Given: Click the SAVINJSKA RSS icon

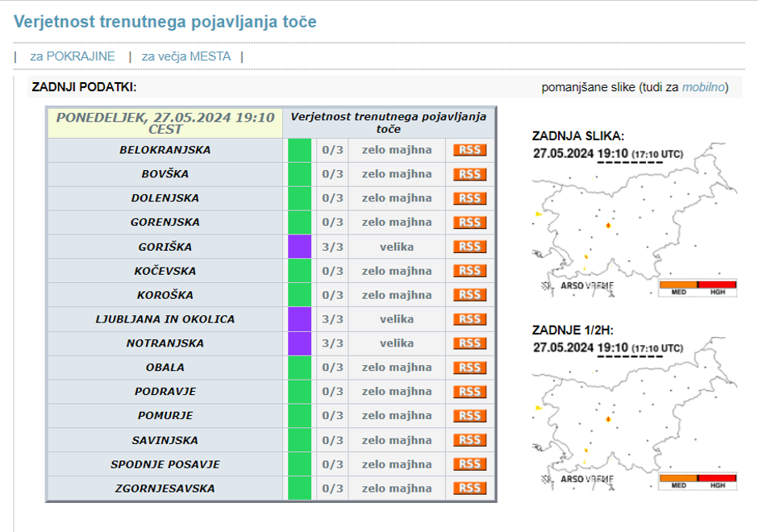Looking at the screenshot, I should pos(469,439).
